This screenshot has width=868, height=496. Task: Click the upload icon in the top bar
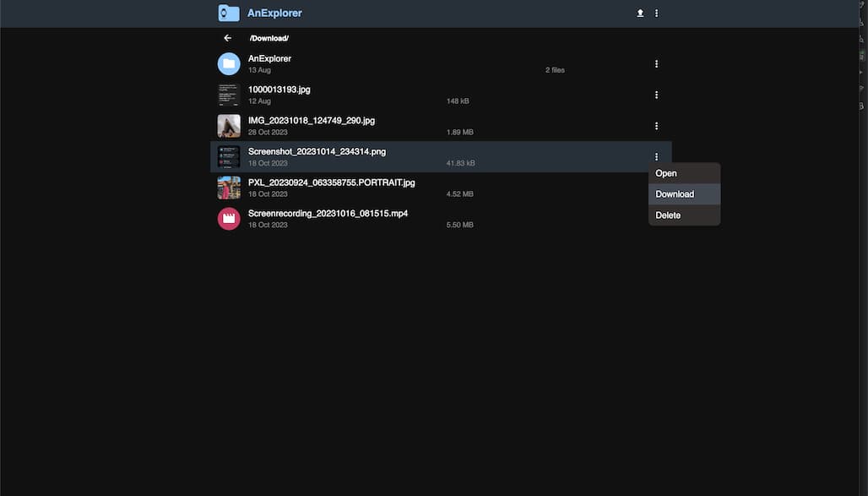coord(639,13)
